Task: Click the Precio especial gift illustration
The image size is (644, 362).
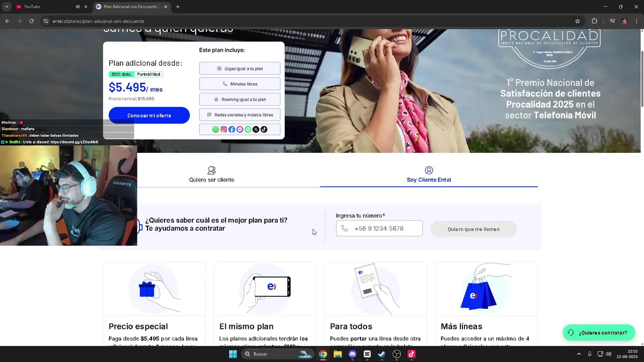Action: tap(154, 289)
